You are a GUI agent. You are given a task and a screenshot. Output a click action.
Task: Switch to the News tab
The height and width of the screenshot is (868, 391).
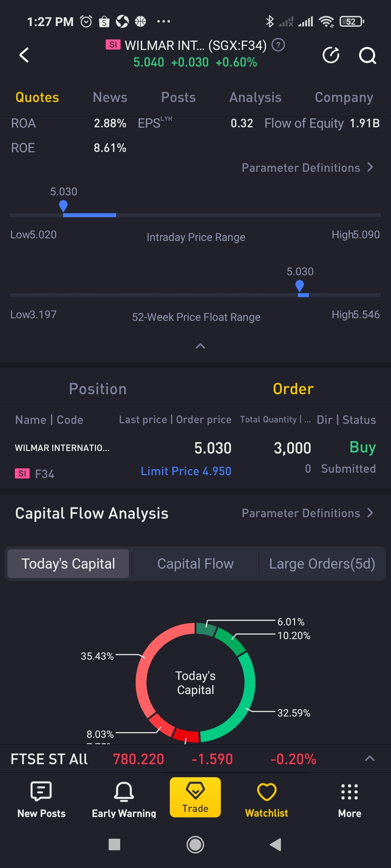point(110,97)
